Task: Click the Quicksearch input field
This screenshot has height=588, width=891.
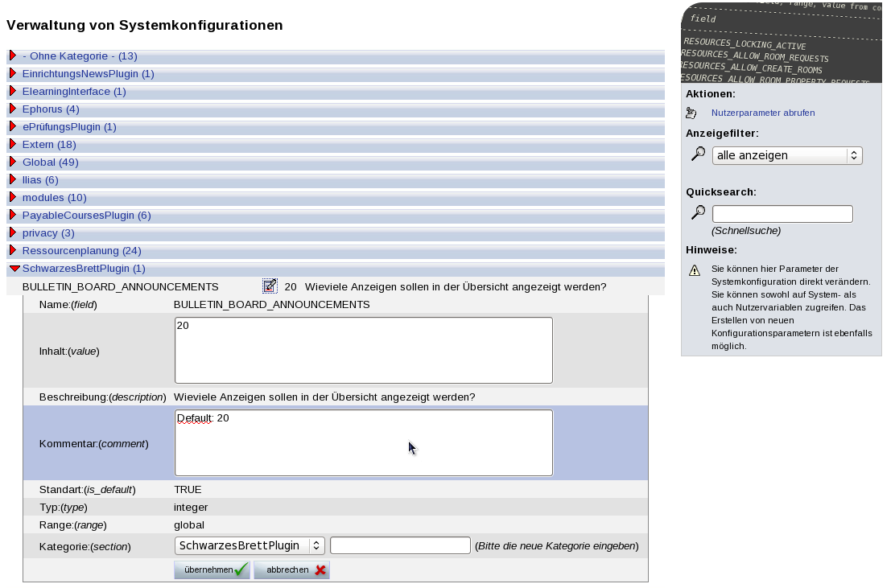Action: click(x=782, y=214)
